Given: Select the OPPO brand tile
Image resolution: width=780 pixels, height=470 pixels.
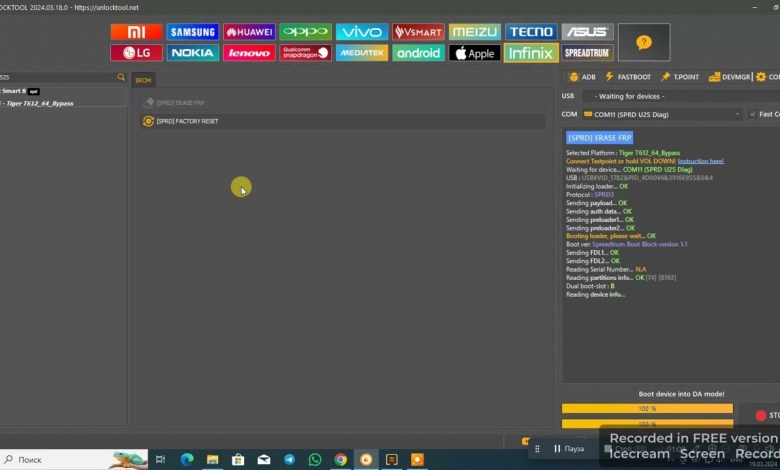Looking at the screenshot, I should [x=305, y=32].
